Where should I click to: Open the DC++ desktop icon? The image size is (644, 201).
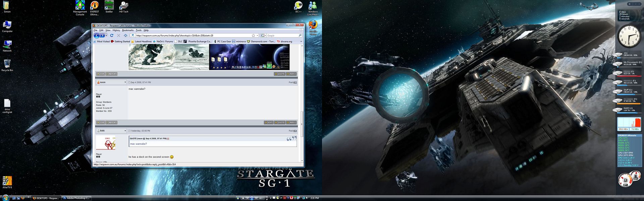(x=298, y=7)
